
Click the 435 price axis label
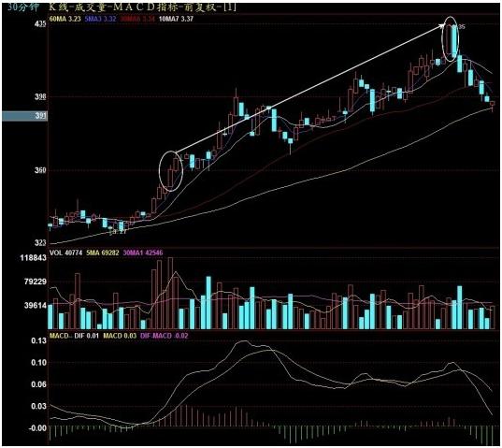point(40,24)
